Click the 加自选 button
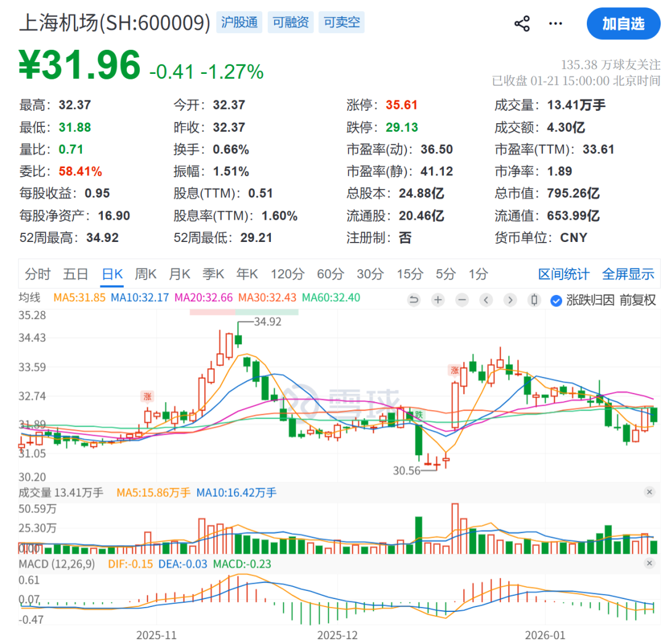The image size is (665, 644). 623,24
